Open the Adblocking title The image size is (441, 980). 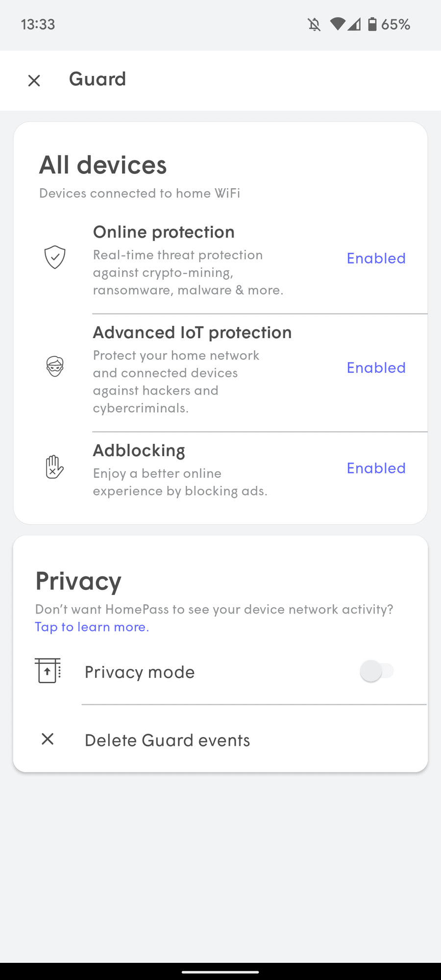point(139,451)
